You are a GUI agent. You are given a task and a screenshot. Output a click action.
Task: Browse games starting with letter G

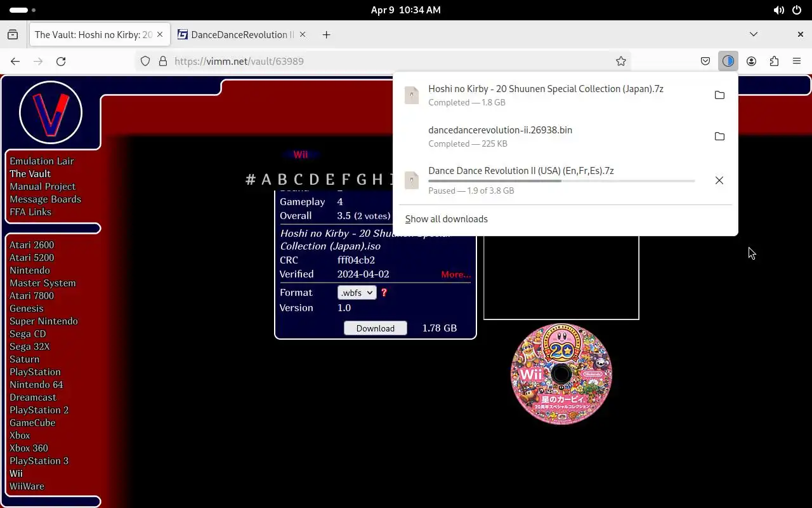(x=362, y=179)
